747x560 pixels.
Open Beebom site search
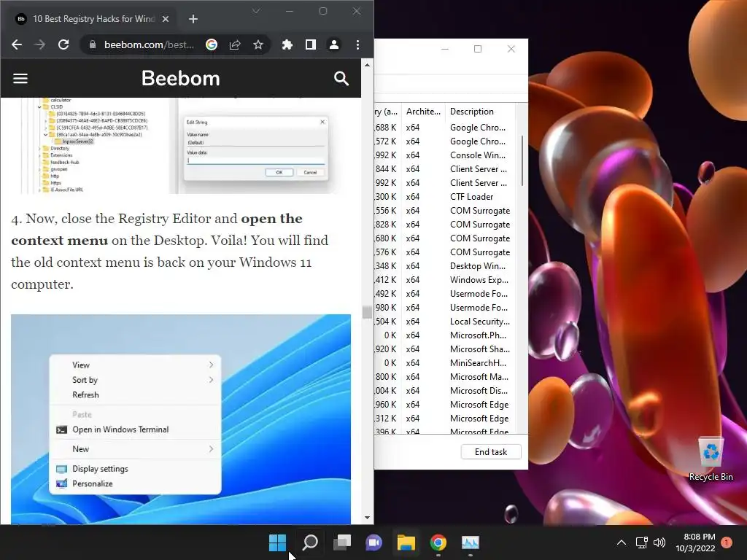[341, 78]
